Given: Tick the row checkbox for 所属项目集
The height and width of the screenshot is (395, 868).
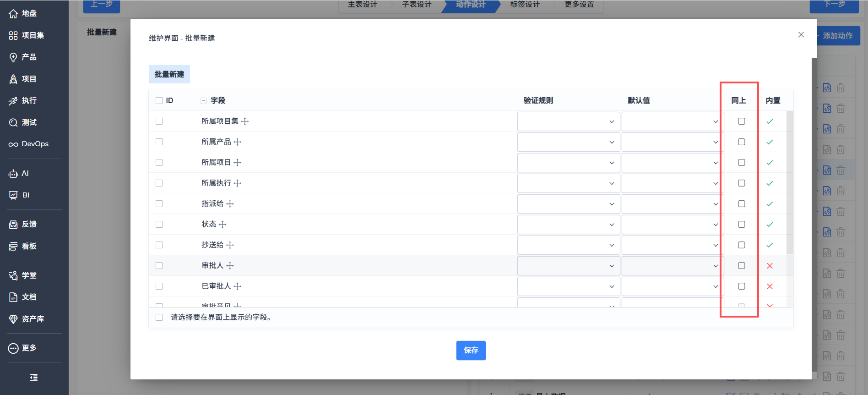Looking at the screenshot, I should click(x=159, y=121).
